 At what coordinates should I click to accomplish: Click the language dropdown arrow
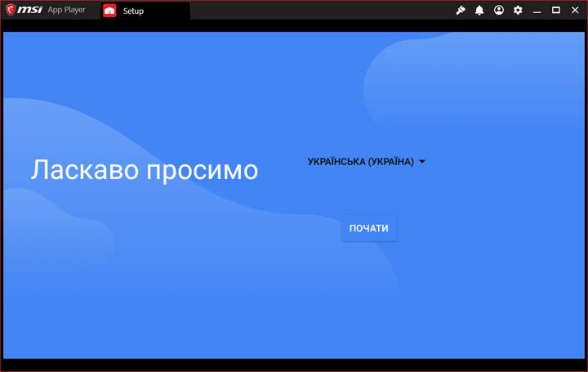pos(422,162)
